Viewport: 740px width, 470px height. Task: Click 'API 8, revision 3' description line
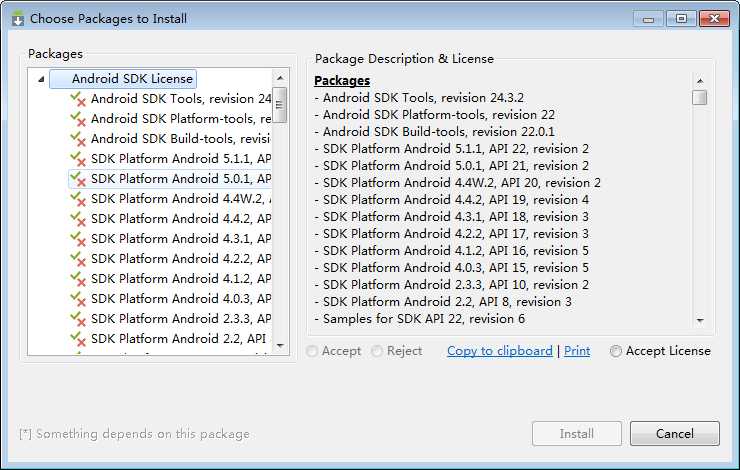443,302
